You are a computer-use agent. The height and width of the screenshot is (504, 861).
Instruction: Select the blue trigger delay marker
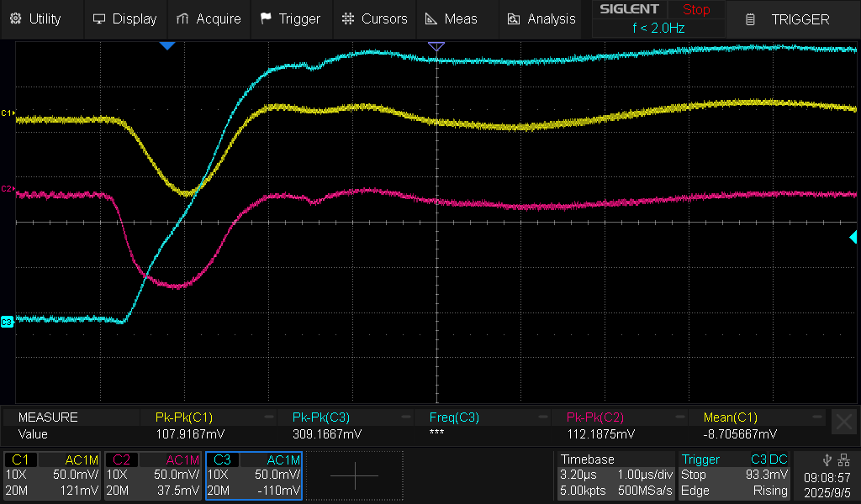[x=166, y=45]
